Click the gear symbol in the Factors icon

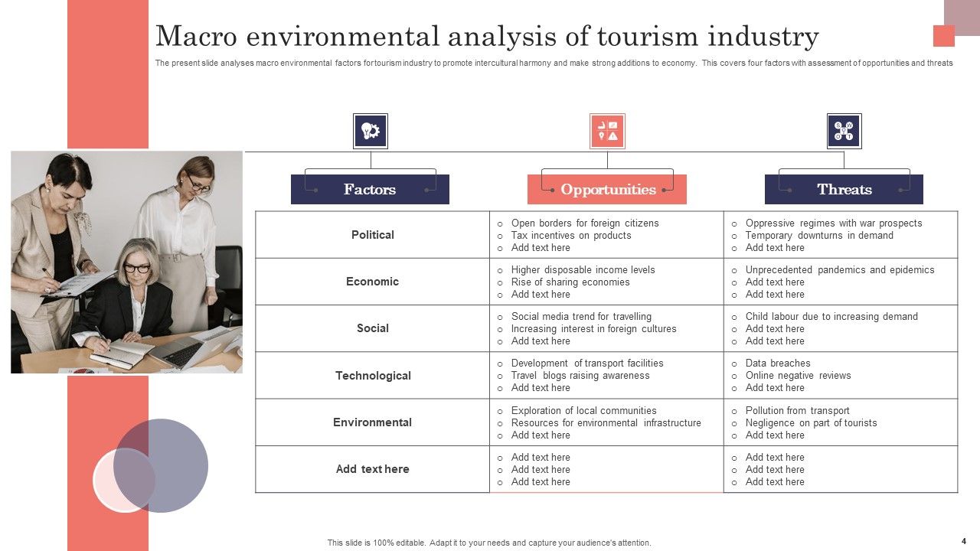click(x=374, y=131)
